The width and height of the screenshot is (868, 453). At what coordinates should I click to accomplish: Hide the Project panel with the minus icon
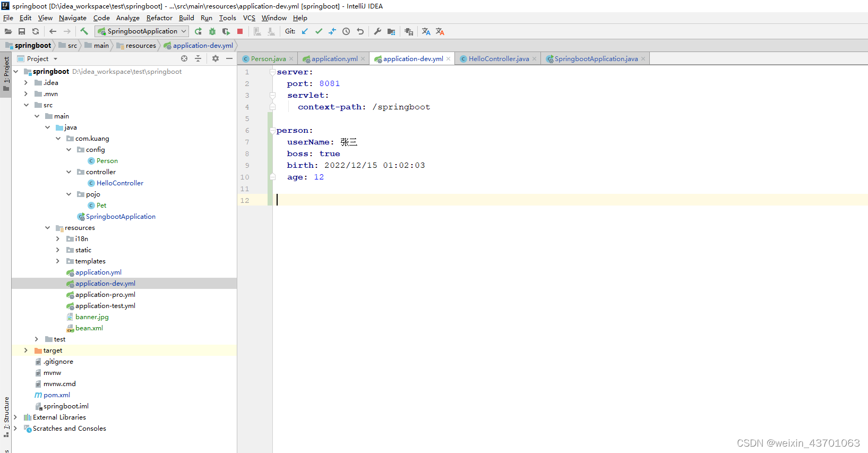[x=229, y=58]
